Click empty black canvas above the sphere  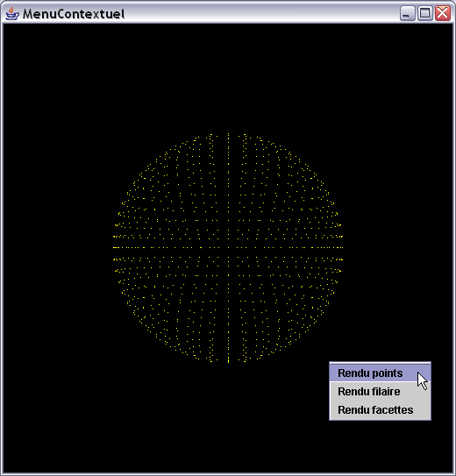228,76
